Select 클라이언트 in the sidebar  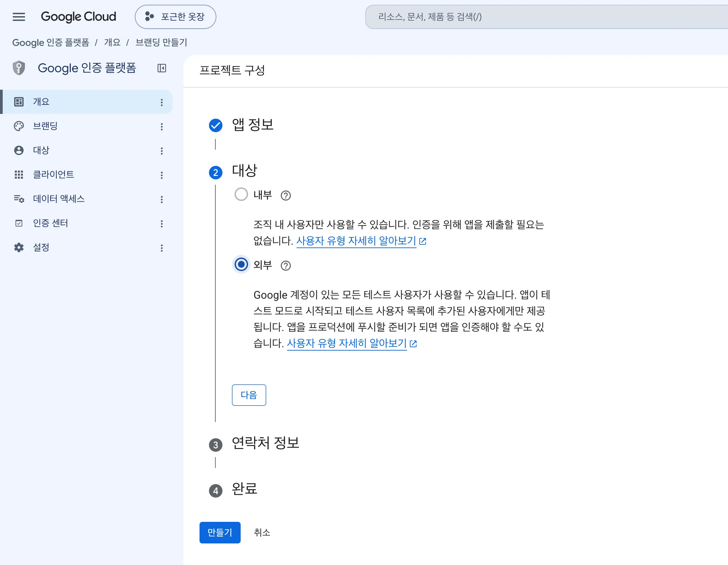[87, 175]
